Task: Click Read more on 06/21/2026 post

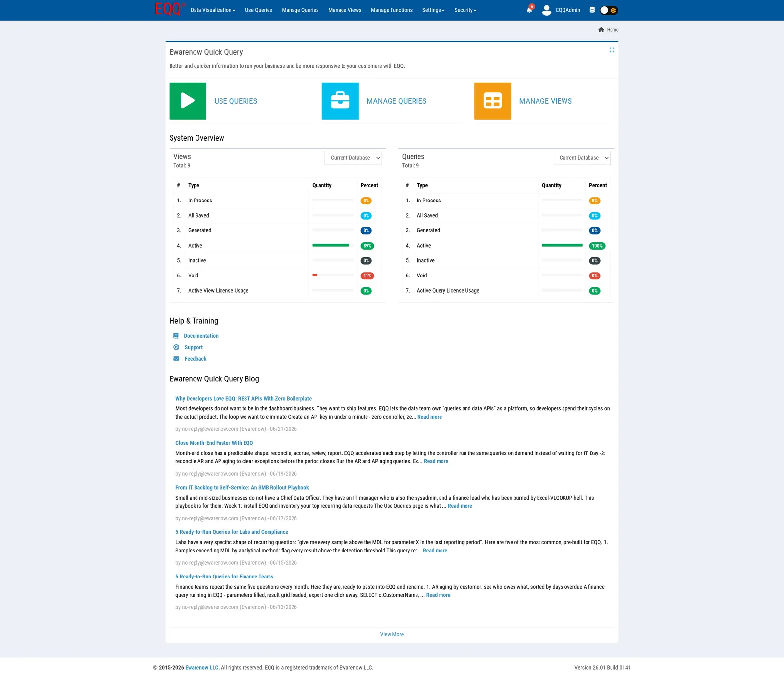Action: (x=430, y=417)
